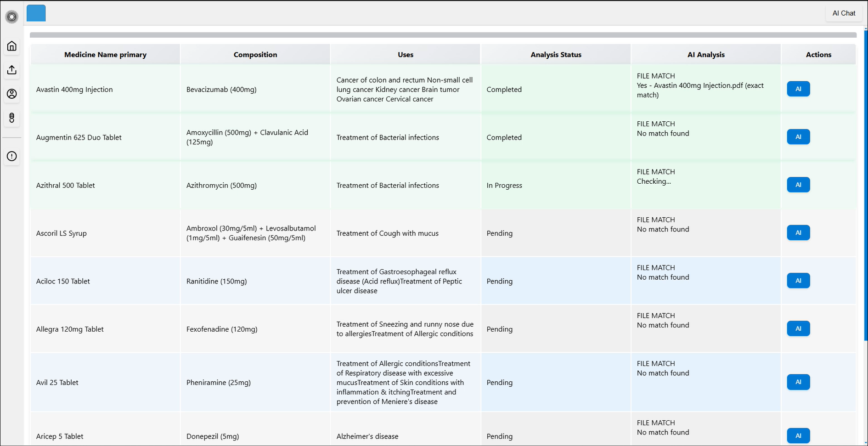The width and height of the screenshot is (868, 446).
Task: Open the user profile icon in sidebar
Action: (x=12, y=94)
